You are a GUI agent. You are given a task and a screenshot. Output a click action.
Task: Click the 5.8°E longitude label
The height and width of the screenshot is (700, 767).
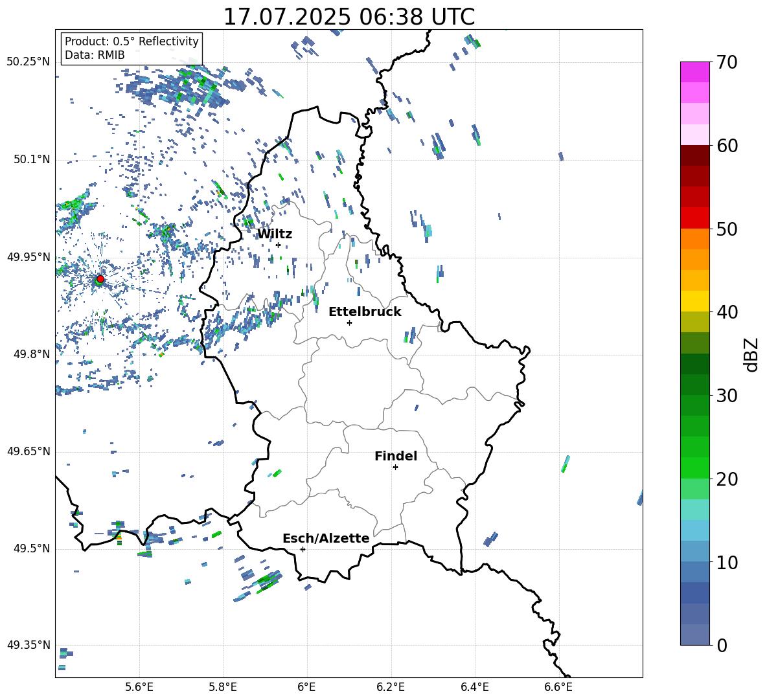click(x=223, y=687)
